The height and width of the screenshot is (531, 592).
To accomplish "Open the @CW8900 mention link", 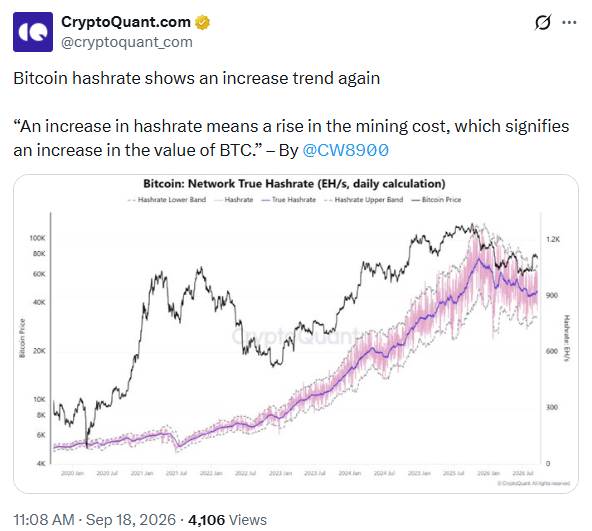I will tap(345, 150).
